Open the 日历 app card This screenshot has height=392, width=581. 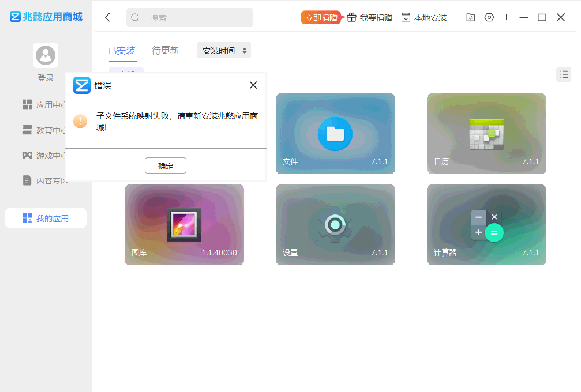coord(486,134)
